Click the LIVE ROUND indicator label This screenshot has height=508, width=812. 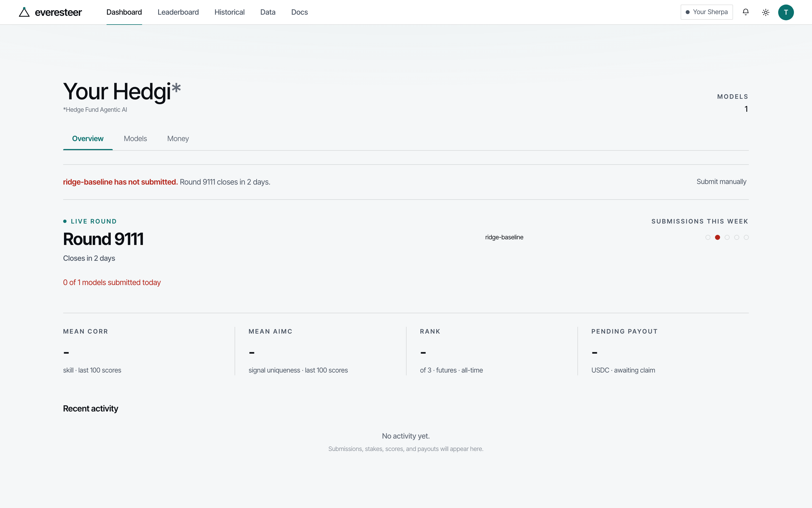click(x=94, y=222)
